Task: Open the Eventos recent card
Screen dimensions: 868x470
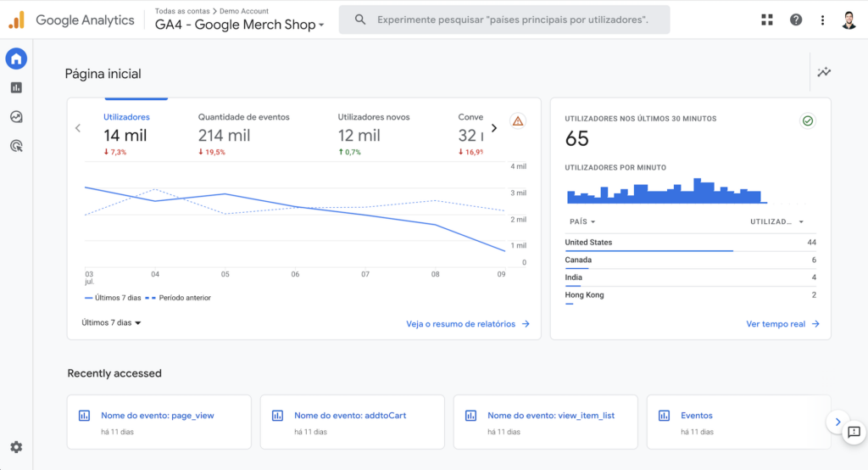Action: coord(738,422)
